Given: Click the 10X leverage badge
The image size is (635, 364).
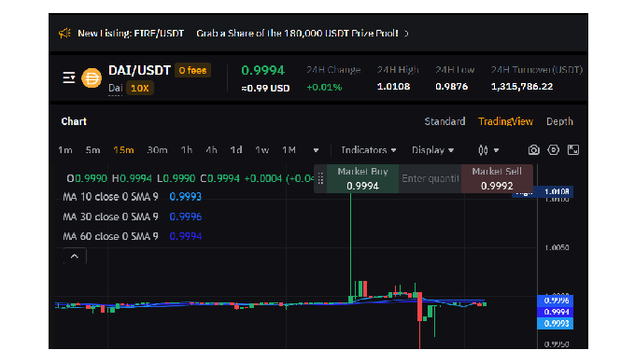Looking at the screenshot, I should 140,89.
